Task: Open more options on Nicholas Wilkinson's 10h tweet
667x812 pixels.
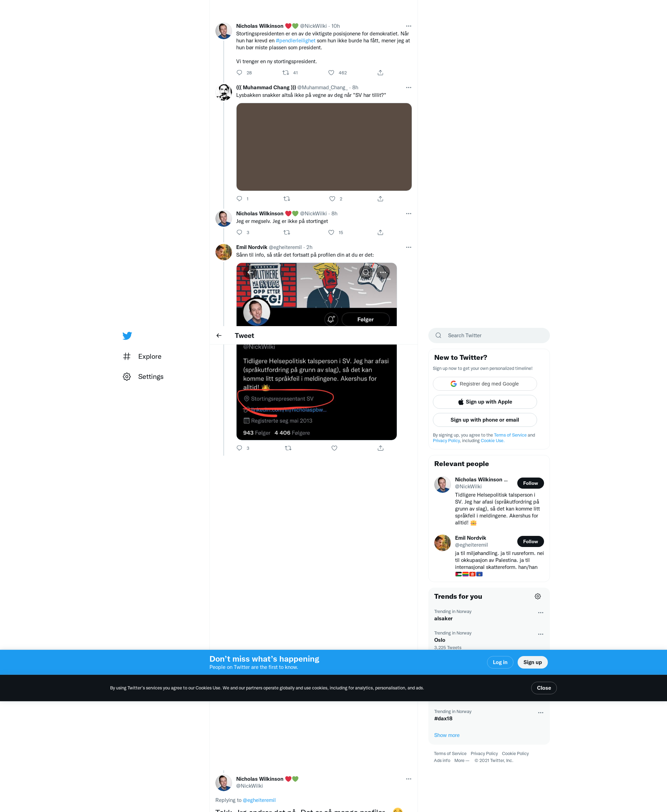Action: [409, 26]
